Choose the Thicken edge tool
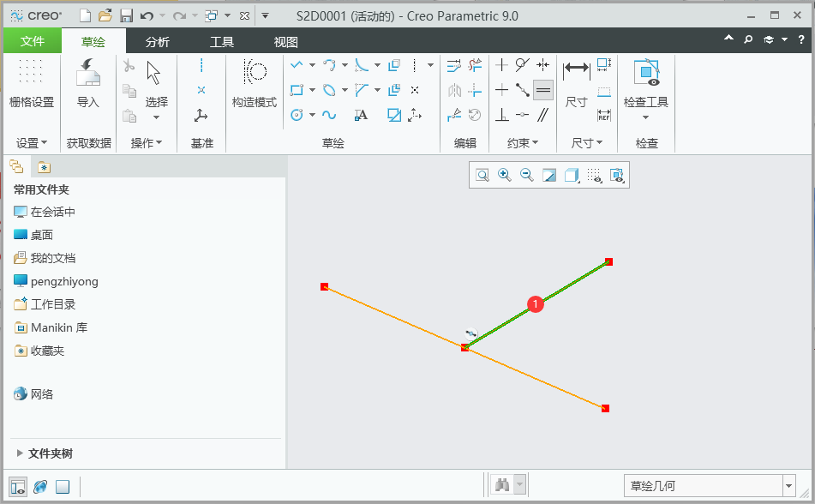Image resolution: width=815 pixels, height=504 pixels. tap(394, 90)
